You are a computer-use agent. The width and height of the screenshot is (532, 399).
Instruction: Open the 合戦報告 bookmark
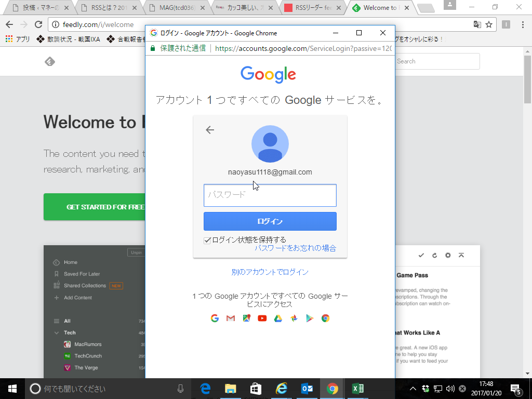click(126, 39)
